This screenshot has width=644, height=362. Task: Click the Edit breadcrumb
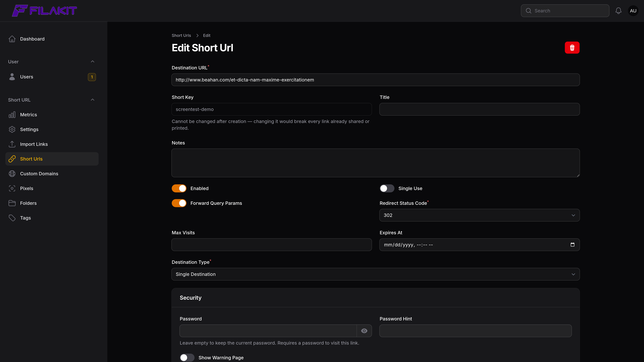pos(207,36)
